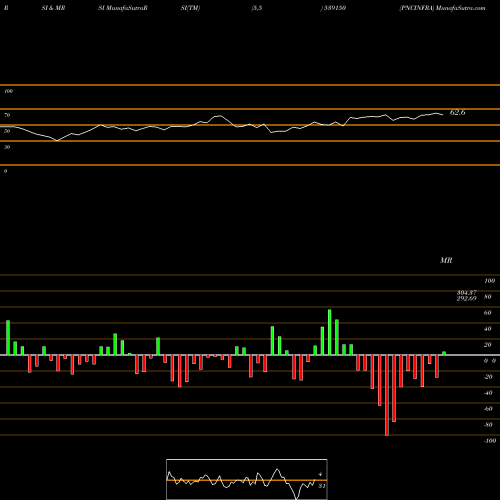Click the current RSI value 62.6
This screenshot has width=500, height=500.
point(457,112)
